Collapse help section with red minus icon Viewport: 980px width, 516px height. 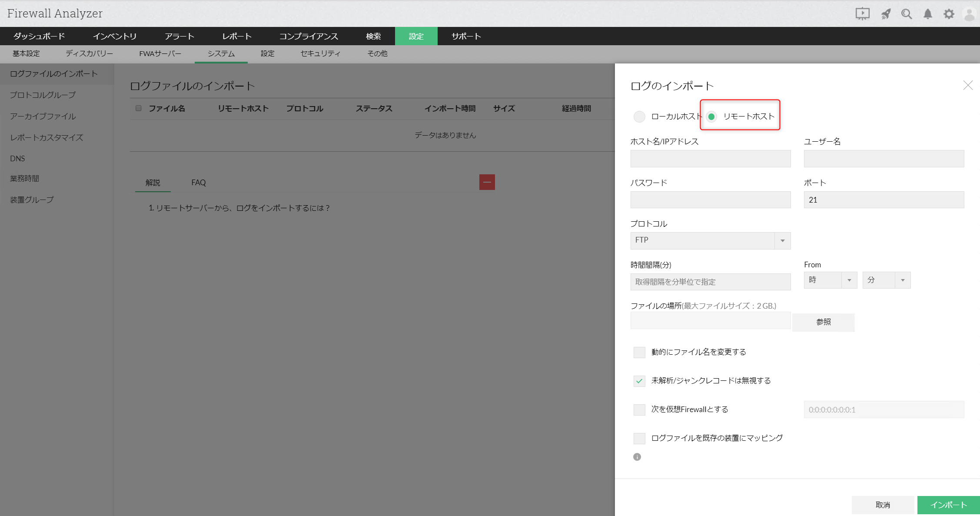pos(487,182)
